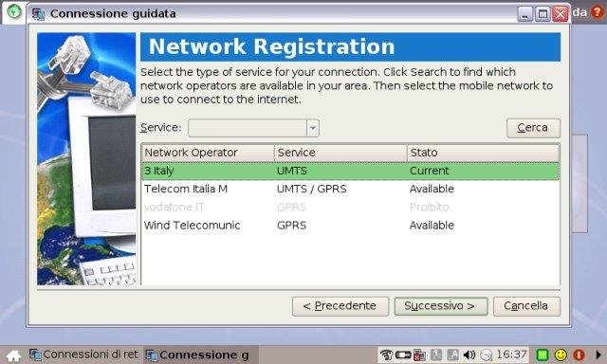Click the Available status of Wind Telecomunic

432,226
